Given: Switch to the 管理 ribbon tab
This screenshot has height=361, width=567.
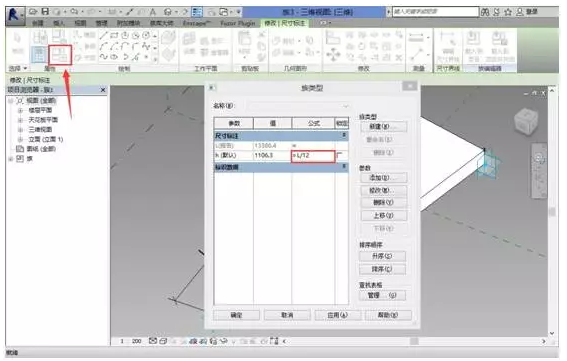Looking at the screenshot, I should click(x=102, y=23).
